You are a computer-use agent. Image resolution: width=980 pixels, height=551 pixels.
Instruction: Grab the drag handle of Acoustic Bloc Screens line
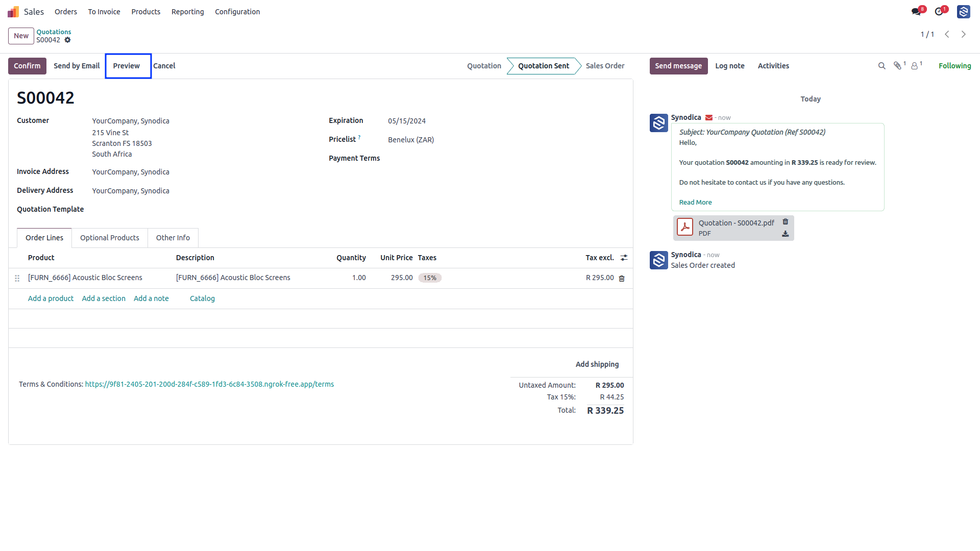(x=17, y=278)
